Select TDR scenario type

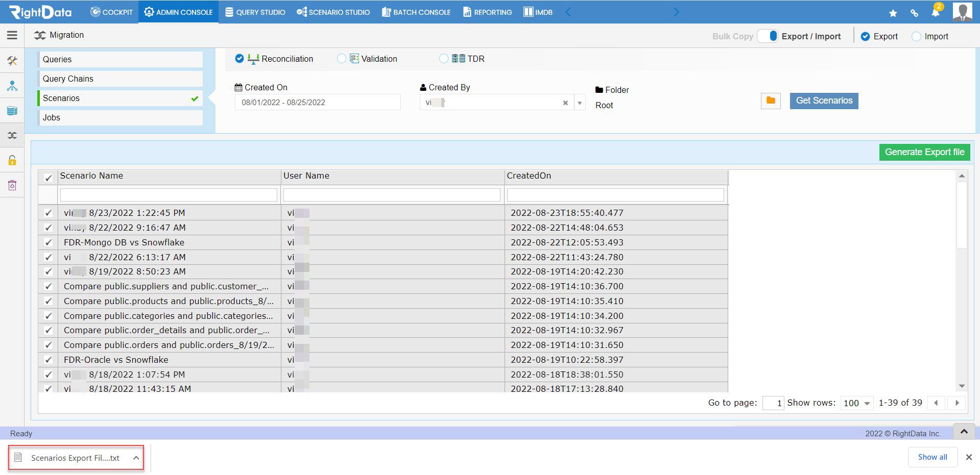pos(443,59)
